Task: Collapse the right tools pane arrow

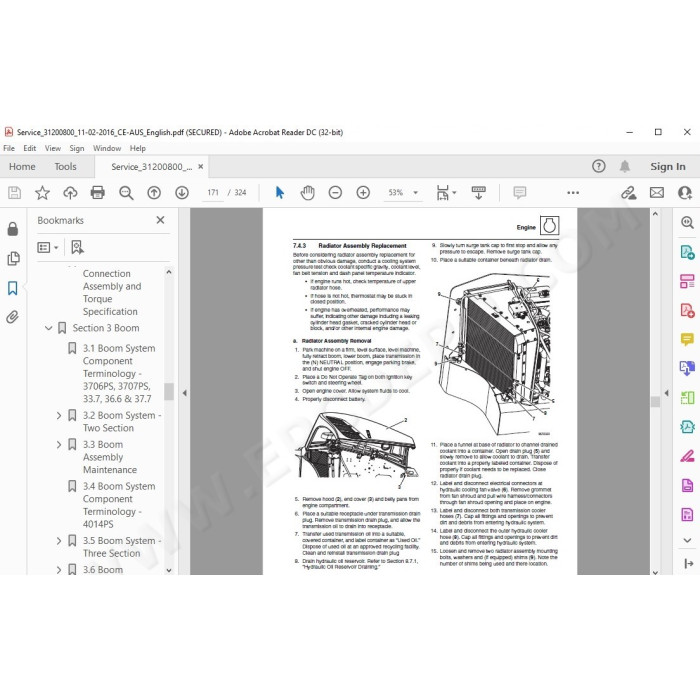Action: [667, 393]
